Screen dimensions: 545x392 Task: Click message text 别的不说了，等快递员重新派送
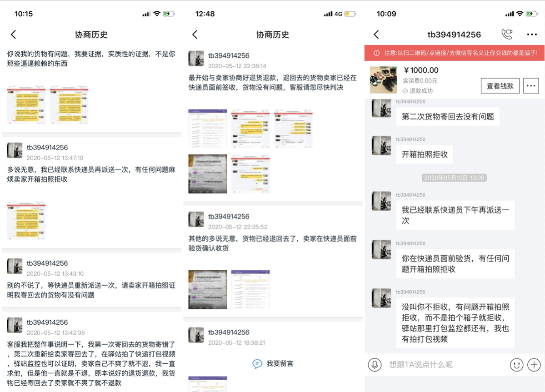point(91,290)
